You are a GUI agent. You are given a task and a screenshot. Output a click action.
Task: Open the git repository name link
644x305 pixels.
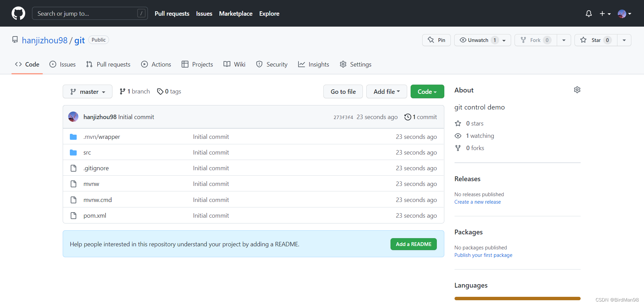79,40
